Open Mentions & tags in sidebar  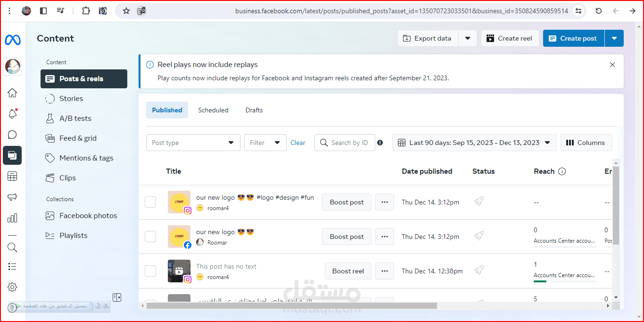(x=84, y=158)
